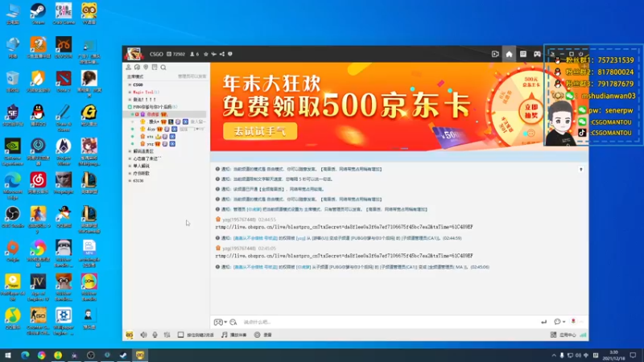Click the flower gift icon at the chat input's right end
644x362 pixels.
click(573, 322)
